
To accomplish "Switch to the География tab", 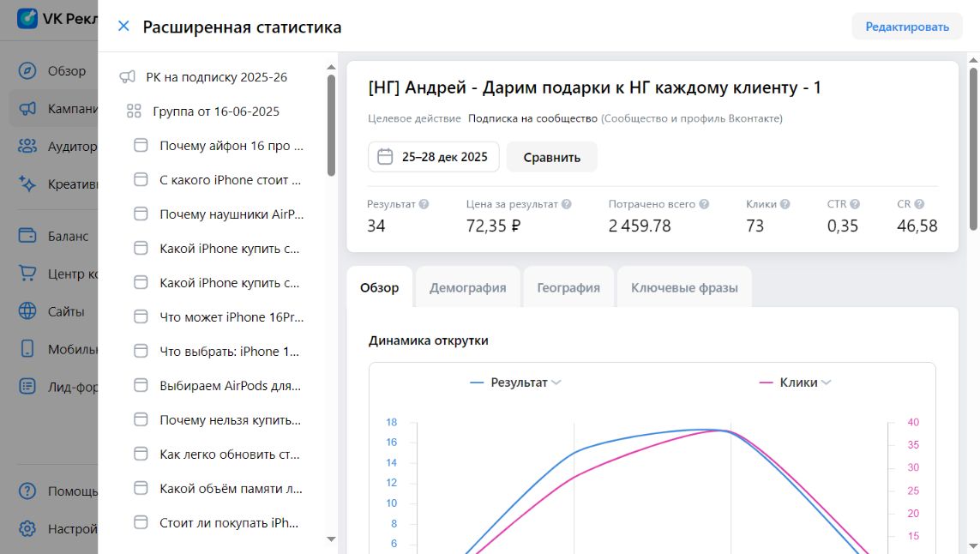I will 568,287.
